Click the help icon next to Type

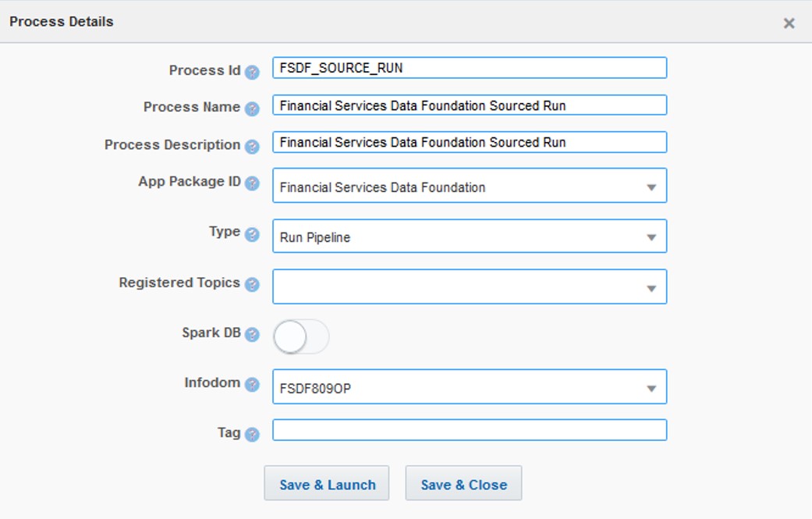252,234
